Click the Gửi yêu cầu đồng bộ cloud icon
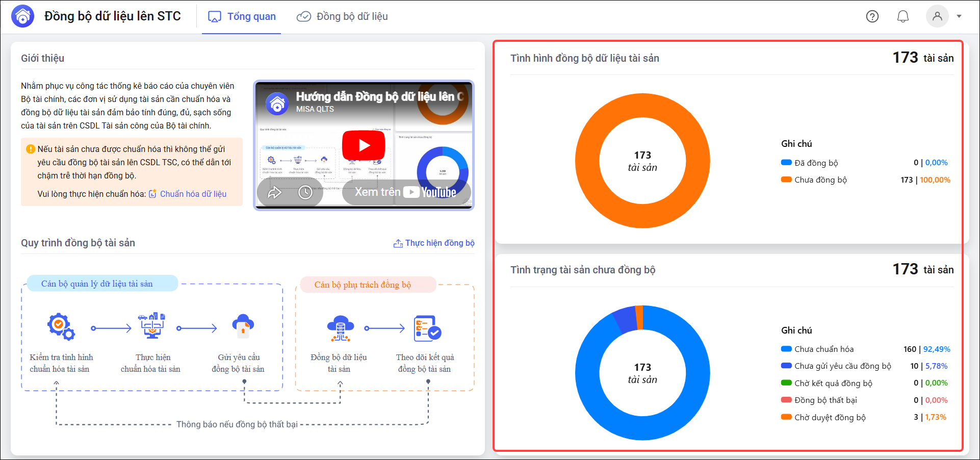The image size is (980, 460). [243, 326]
